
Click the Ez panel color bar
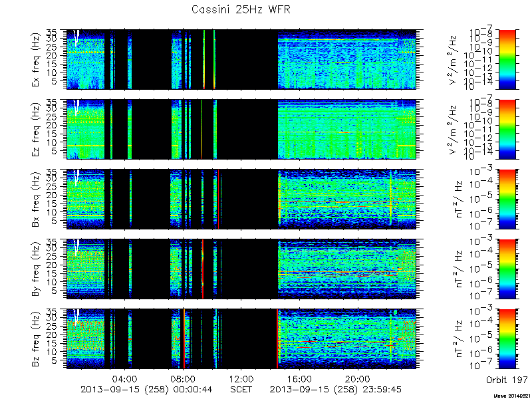507,129
